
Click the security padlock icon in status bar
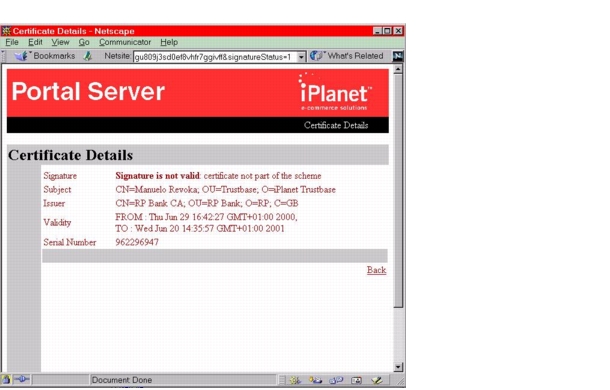(x=6, y=379)
